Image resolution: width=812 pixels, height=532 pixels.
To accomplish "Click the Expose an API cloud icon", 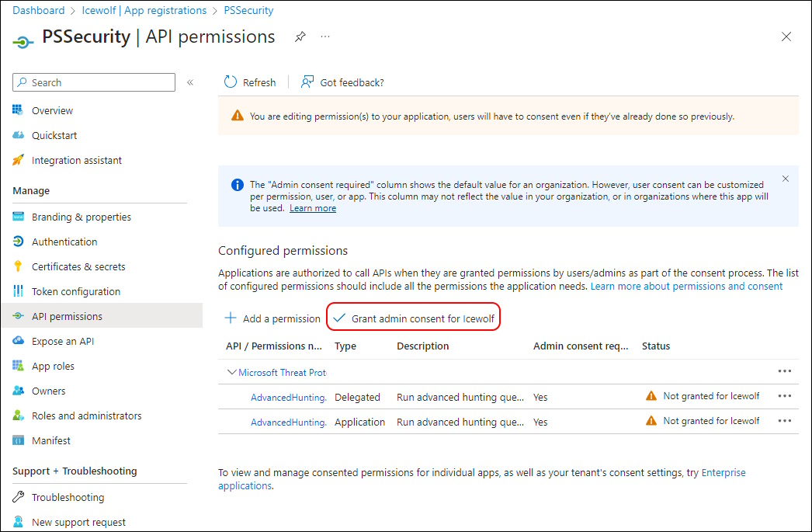I will click(18, 341).
